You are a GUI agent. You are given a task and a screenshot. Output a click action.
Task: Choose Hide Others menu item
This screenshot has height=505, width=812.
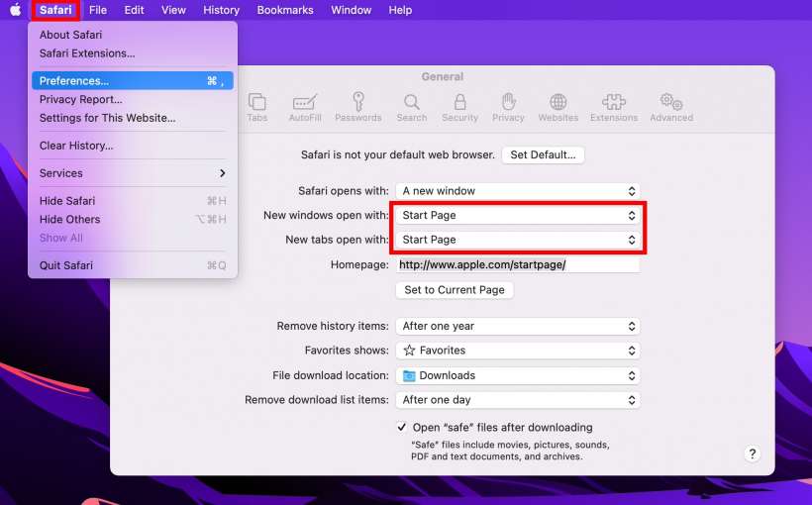(133, 220)
